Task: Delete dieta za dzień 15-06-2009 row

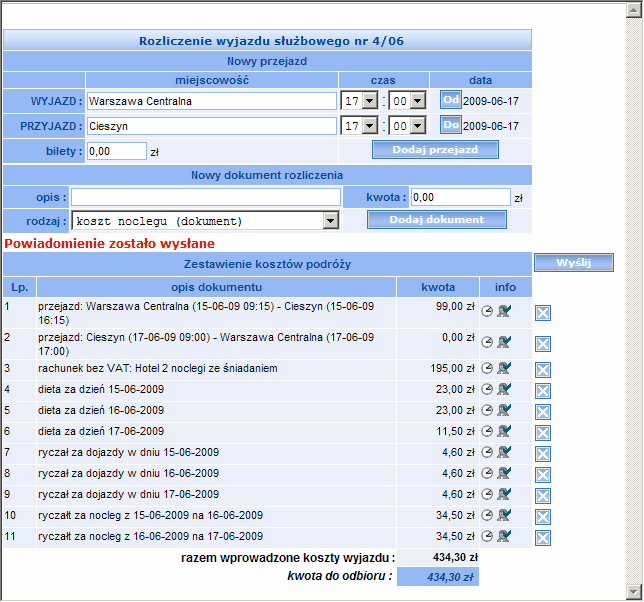Action: pos(543,391)
